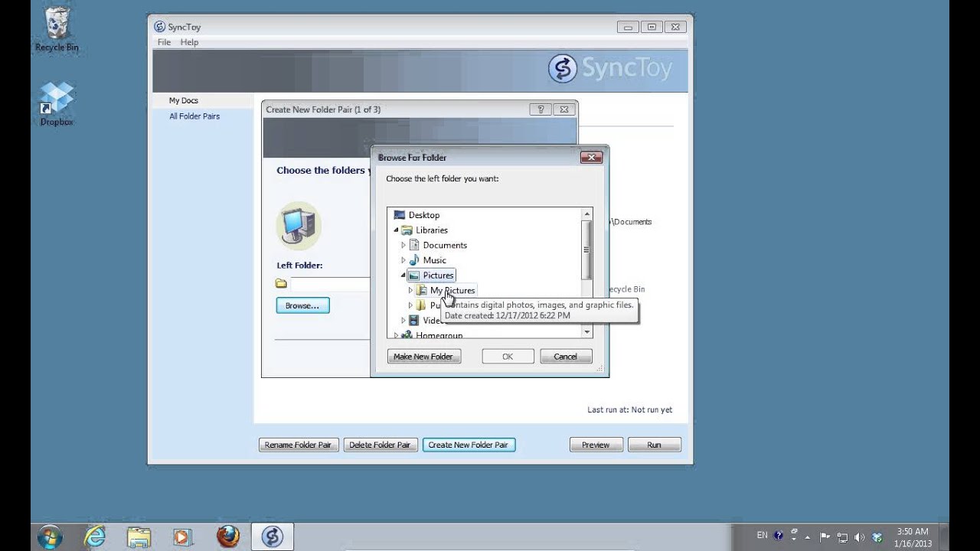
Task: Click the Preview button
Action: [x=596, y=445]
